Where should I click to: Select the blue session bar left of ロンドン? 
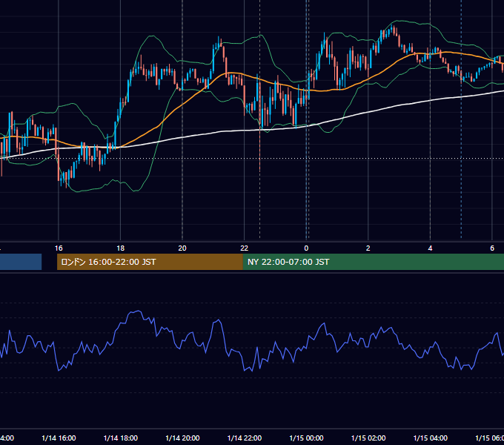(x=21, y=262)
